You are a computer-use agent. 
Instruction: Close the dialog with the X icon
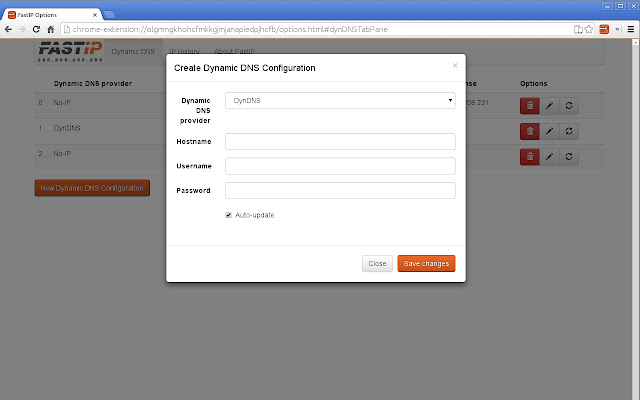point(455,66)
